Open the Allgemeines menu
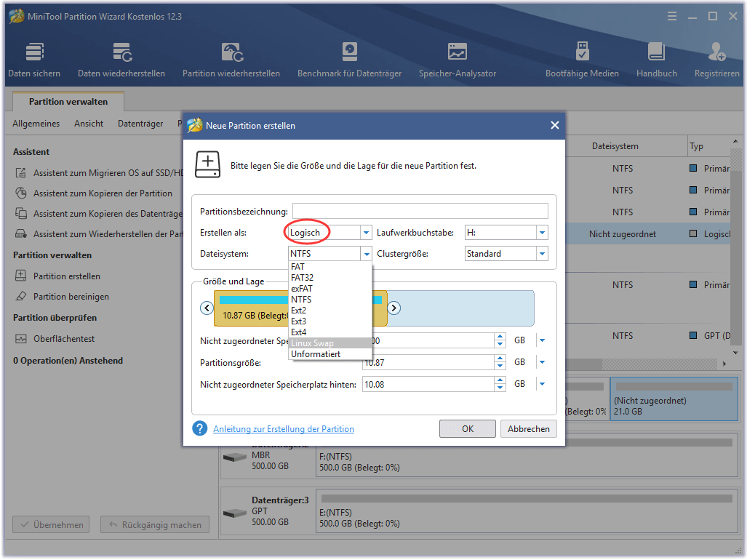The height and width of the screenshot is (560, 747). coord(36,124)
